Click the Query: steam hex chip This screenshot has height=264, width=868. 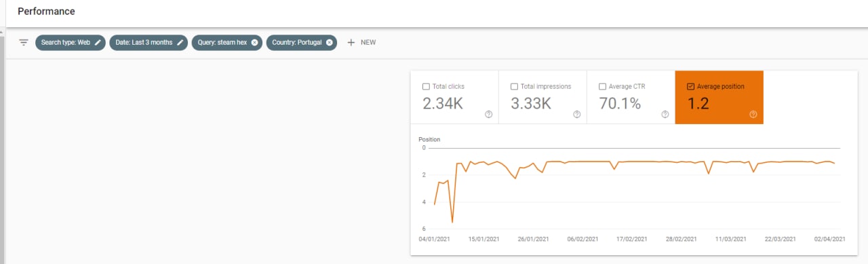tap(227, 42)
